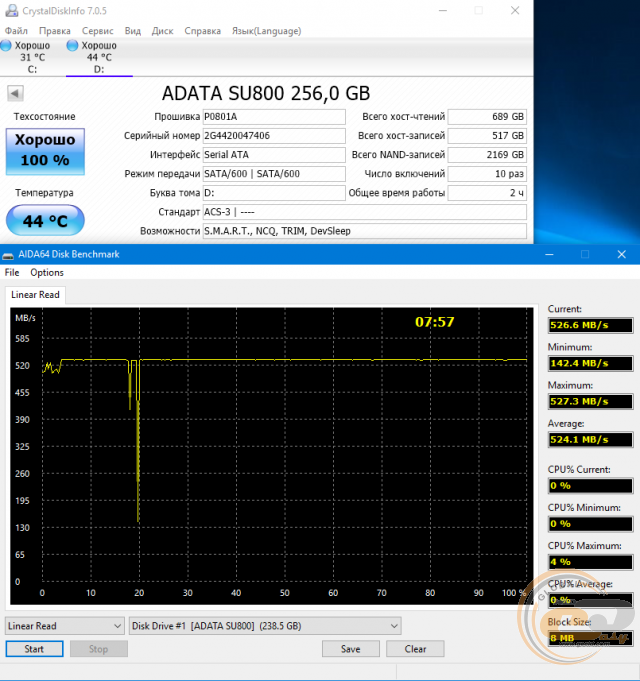Select the C: drive status orb

(x=6, y=46)
